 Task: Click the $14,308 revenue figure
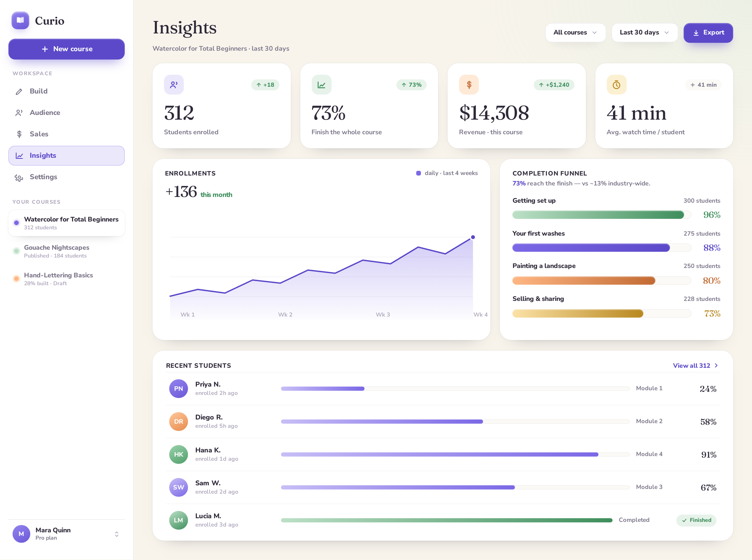point(494,113)
